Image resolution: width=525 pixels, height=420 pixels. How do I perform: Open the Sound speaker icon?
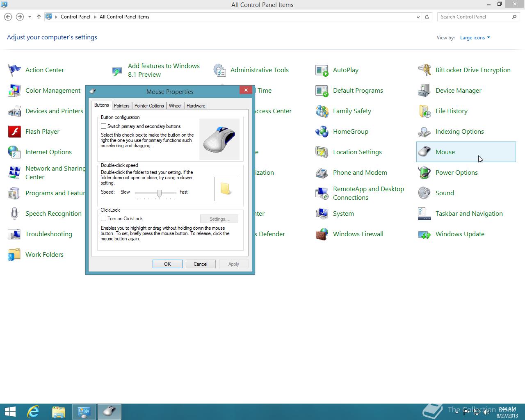425,193
